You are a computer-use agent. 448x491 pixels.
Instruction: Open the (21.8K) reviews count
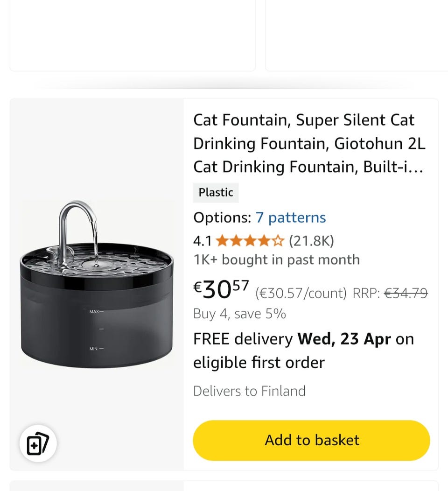(x=311, y=241)
